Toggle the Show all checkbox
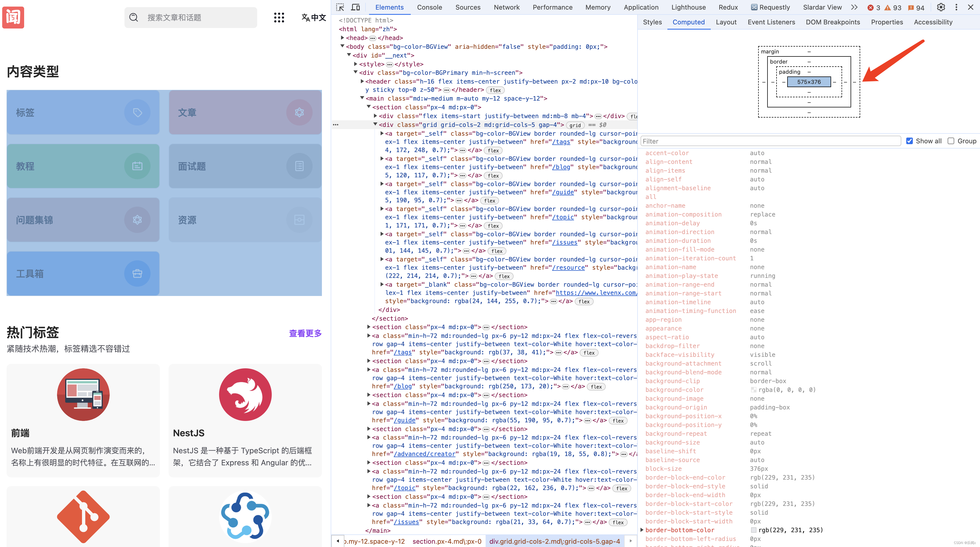 pos(909,141)
